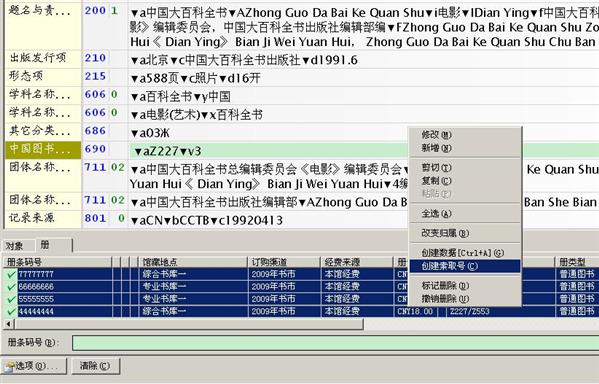This screenshot has height=384, width=599.
Task: Open the 选项 options button
Action: (x=34, y=366)
